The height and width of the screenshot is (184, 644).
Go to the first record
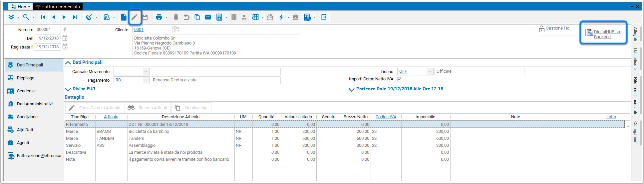click(43, 17)
